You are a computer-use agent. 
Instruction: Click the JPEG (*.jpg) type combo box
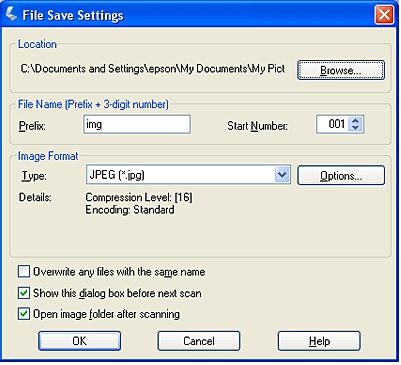188,175
